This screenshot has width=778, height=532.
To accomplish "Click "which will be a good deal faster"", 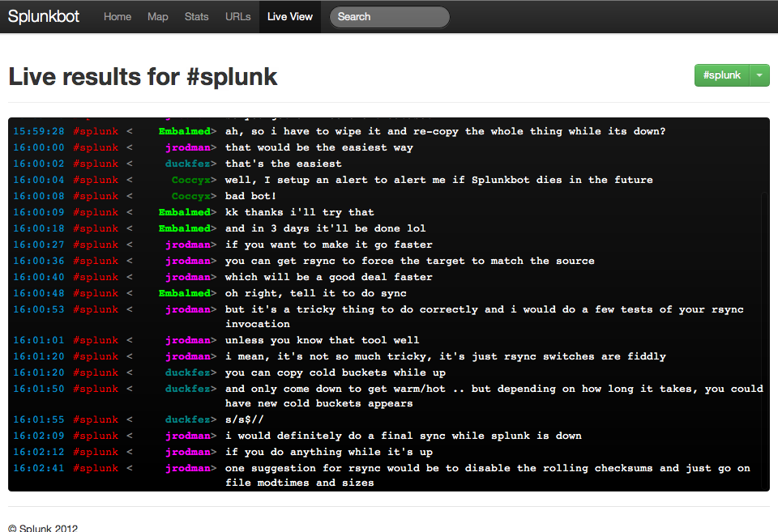I will click(x=328, y=277).
